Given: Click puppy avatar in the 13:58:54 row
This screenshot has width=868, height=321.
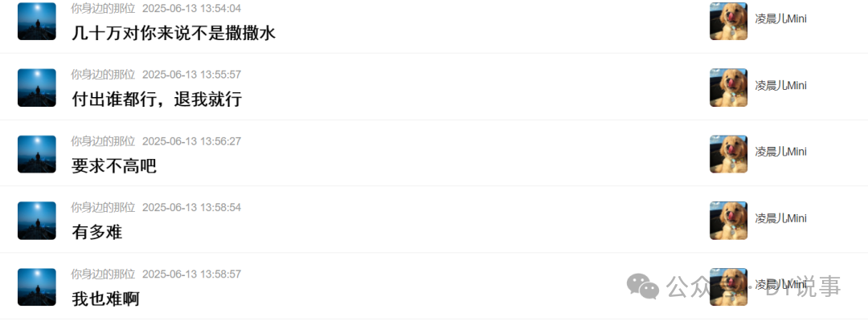Looking at the screenshot, I should [728, 221].
